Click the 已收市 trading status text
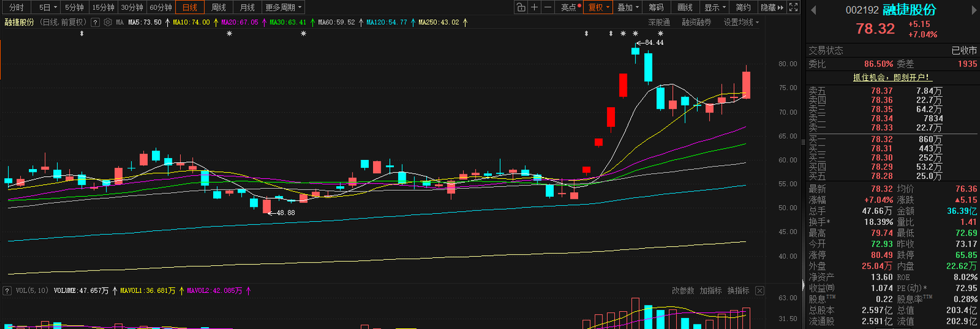980x329 pixels. click(964, 51)
